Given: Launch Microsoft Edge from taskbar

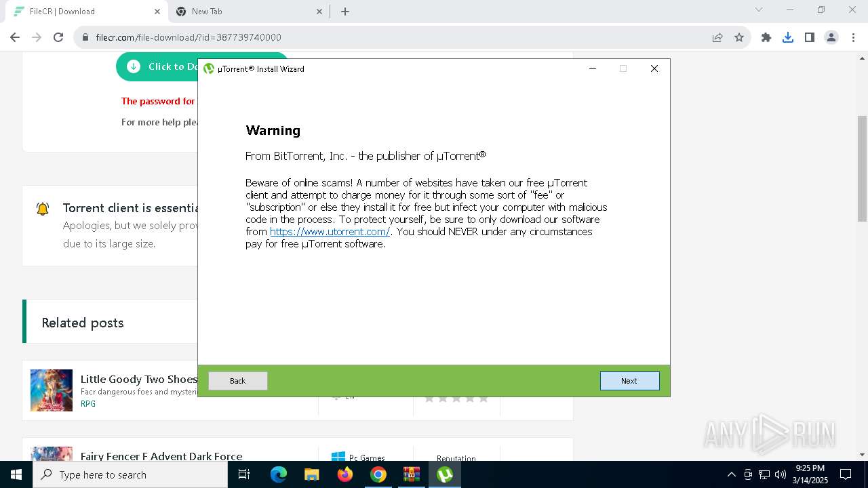Looking at the screenshot, I should (x=279, y=474).
